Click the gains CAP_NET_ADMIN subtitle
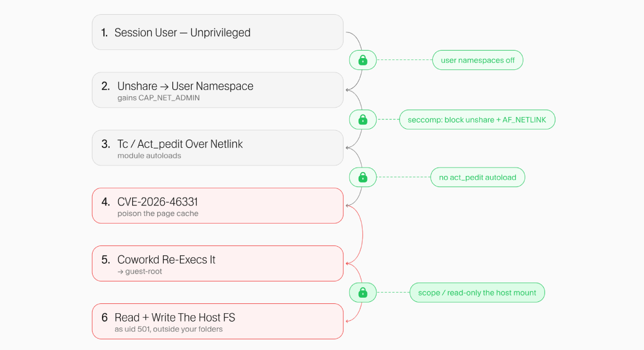The image size is (644, 350). tap(159, 98)
